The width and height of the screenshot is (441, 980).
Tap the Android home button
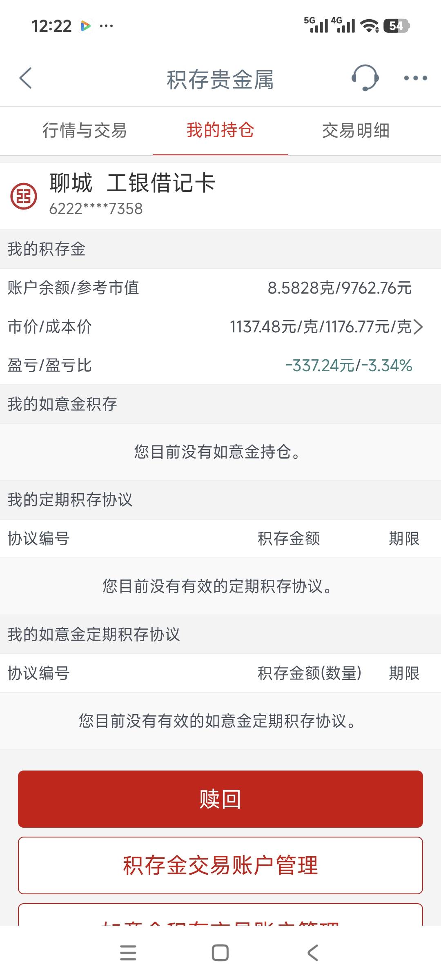(x=220, y=953)
